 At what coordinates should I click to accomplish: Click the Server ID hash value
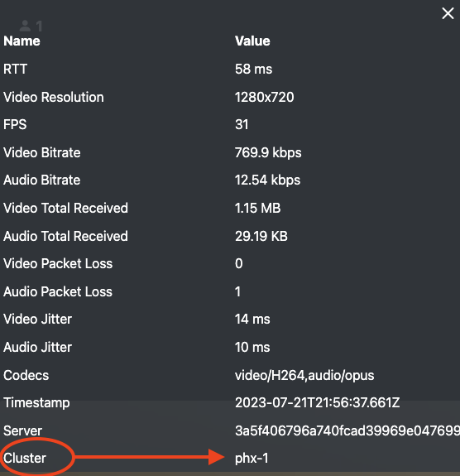[347, 430]
